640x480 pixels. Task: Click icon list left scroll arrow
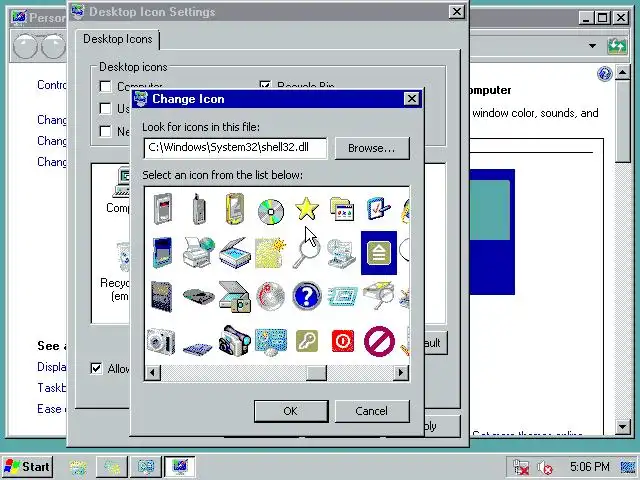(153, 373)
